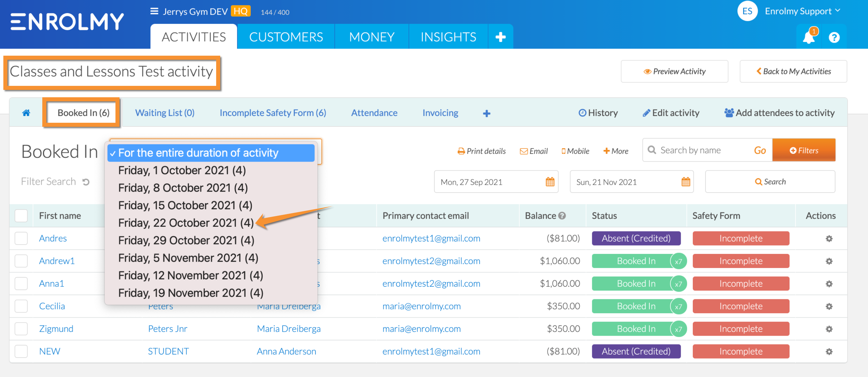The width and height of the screenshot is (868, 377).
Task: Select Friday, 12 November 2021 (4) option
Action: (211, 275)
